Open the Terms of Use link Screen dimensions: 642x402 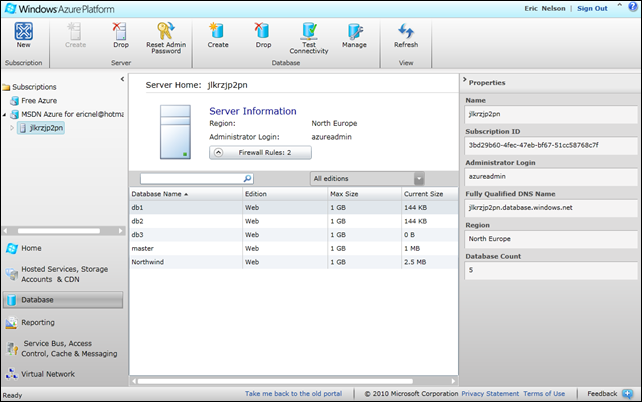pos(544,393)
